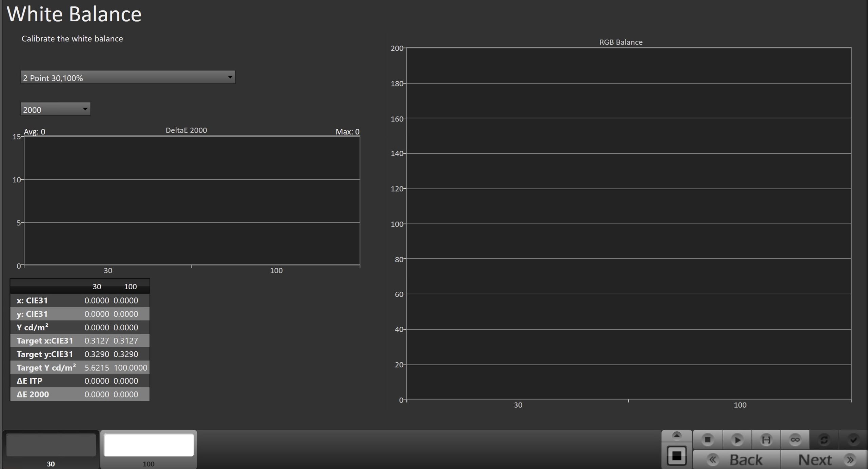Click inside the DeltaE 2000 chart

click(x=192, y=200)
